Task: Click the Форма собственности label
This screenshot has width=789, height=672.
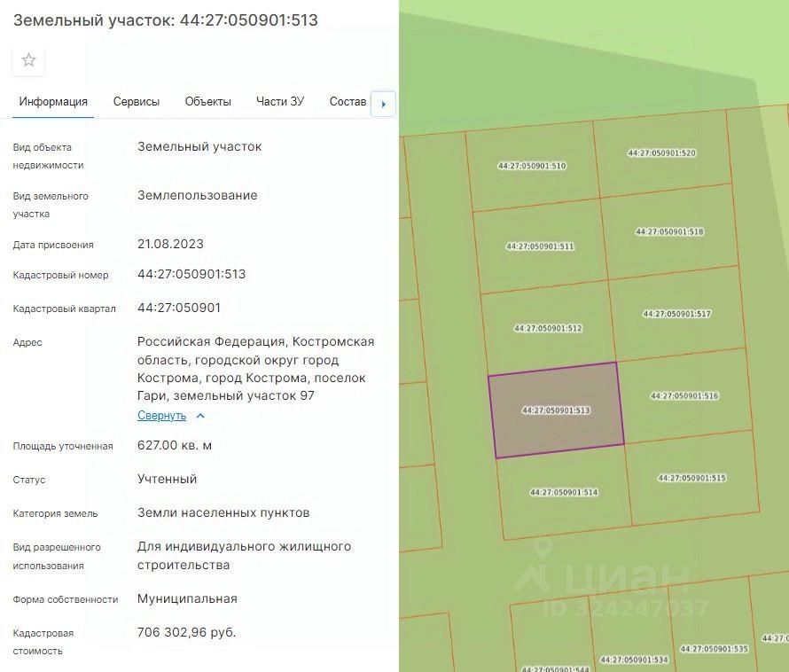Action: 66,599
